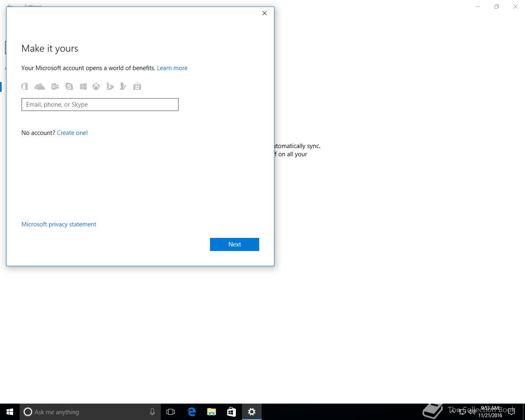
Task: Click the Store bag icon in services row
Action: click(x=137, y=86)
